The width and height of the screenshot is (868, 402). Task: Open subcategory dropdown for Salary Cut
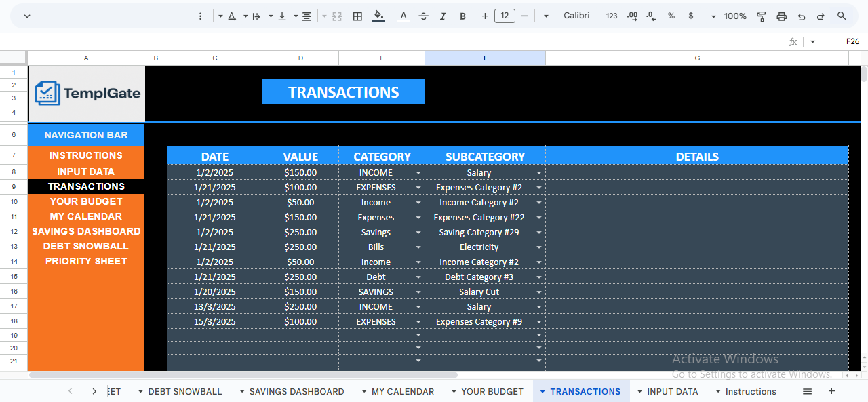[539, 292]
